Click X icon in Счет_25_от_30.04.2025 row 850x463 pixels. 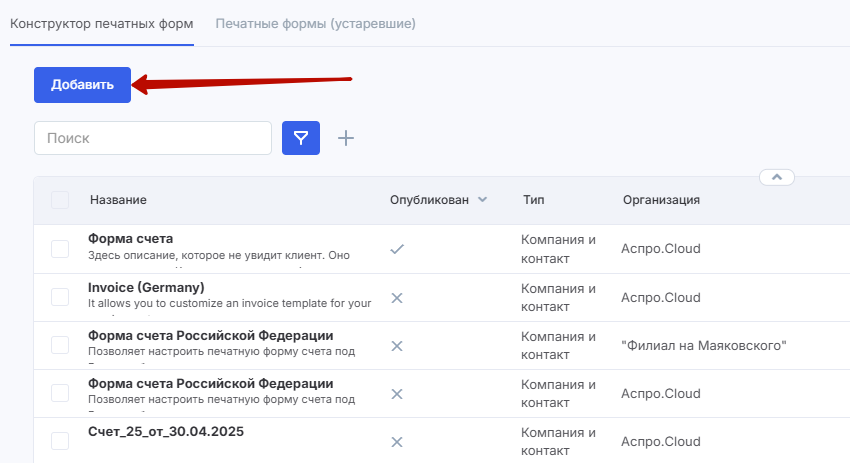396,442
